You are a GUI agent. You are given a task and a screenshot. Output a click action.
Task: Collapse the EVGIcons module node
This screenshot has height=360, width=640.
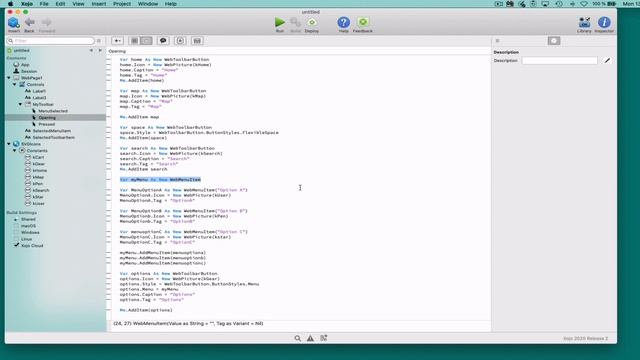pyautogui.click(x=9, y=144)
